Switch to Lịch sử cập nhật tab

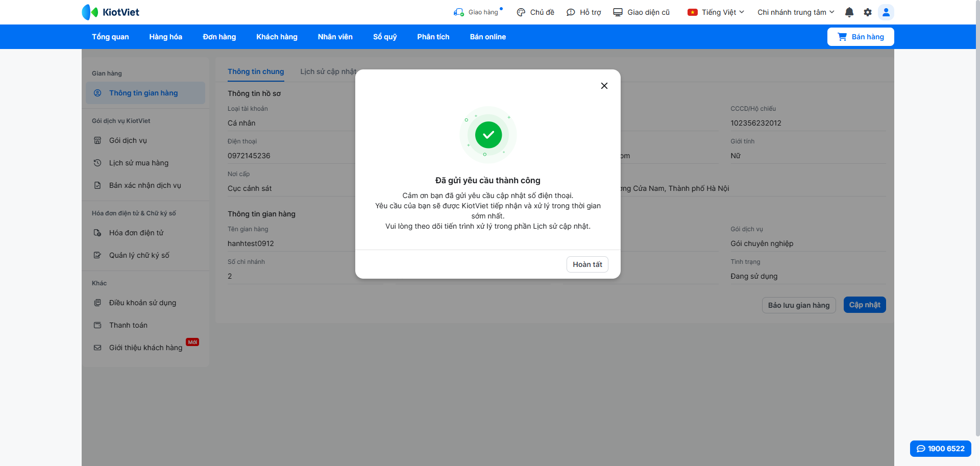coord(328,71)
